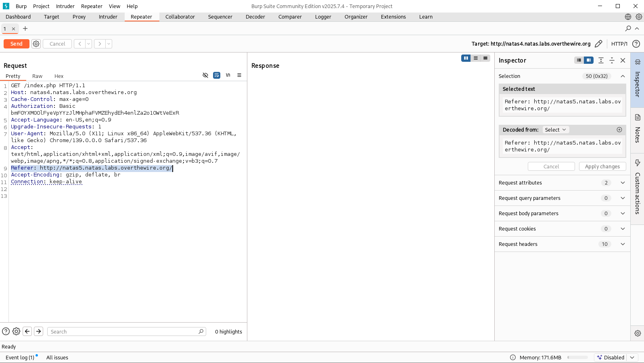
Task: Open the Request editor hamburger menu
Action: [239, 75]
